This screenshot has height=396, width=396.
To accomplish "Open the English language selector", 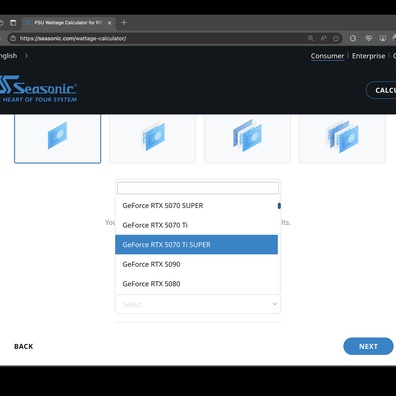I will pyautogui.click(x=13, y=56).
